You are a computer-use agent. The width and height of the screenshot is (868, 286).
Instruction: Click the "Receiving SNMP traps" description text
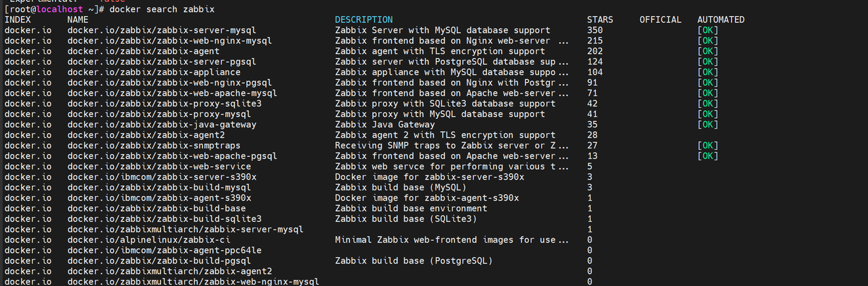point(387,146)
